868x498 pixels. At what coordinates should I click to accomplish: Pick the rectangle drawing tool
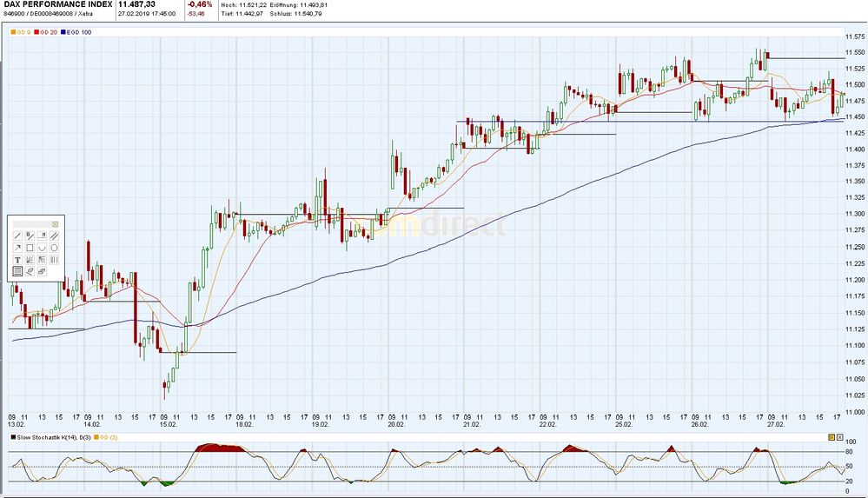[x=30, y=248]
